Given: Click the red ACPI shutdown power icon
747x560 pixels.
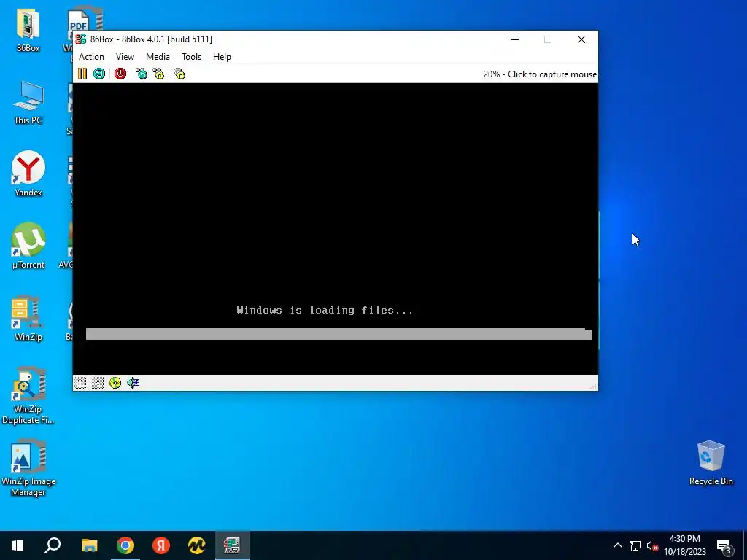Looking at the screenshot, I should click(x=120, y=74).
